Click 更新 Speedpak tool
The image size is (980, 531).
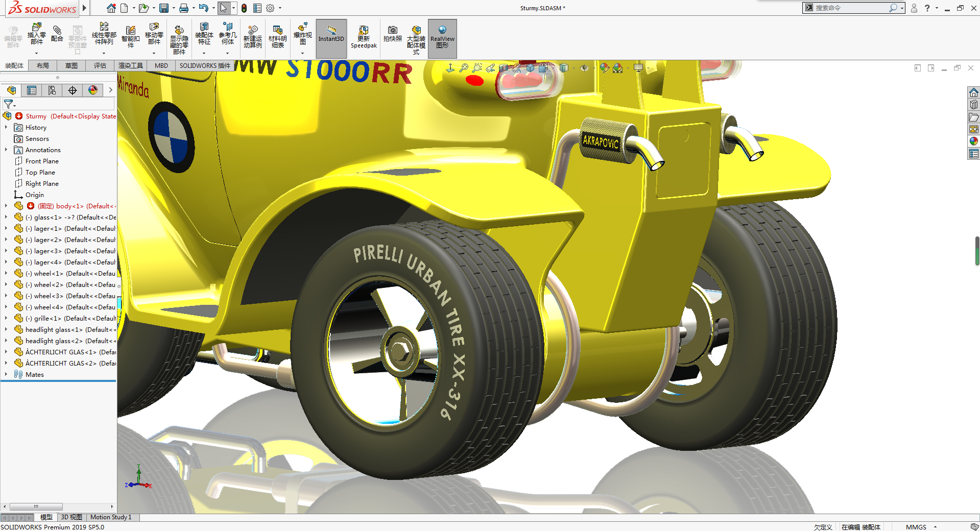[364, 37]
